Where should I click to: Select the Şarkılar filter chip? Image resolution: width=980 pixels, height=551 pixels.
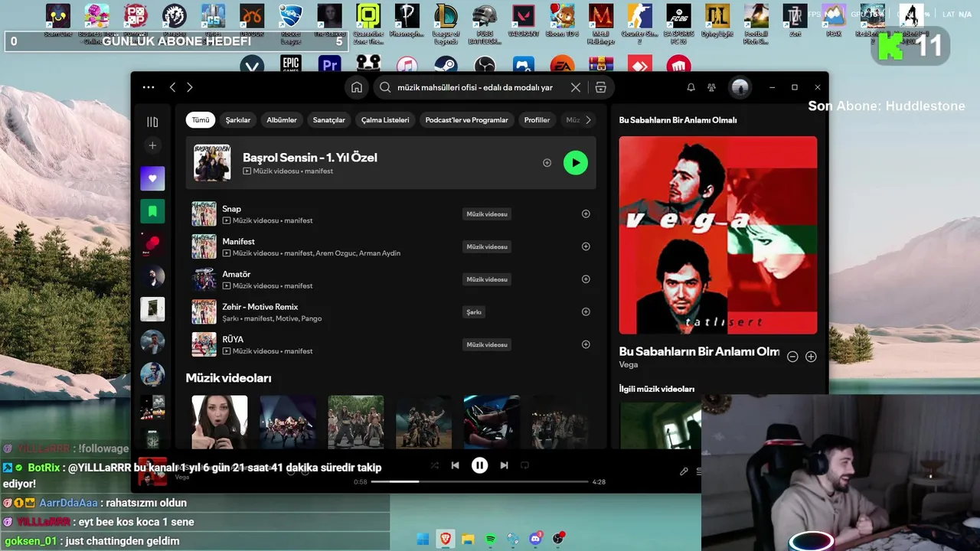(238, 120)
